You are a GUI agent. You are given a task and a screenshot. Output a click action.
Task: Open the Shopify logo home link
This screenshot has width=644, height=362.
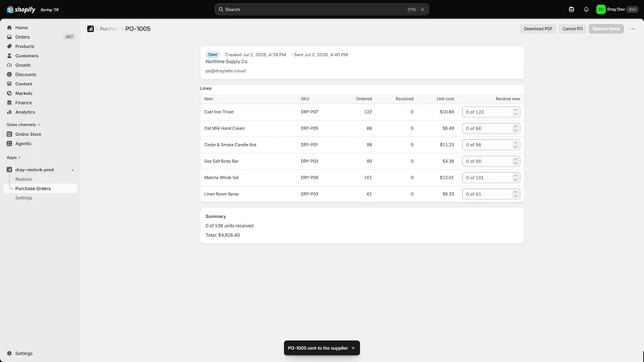pos(21,10)
